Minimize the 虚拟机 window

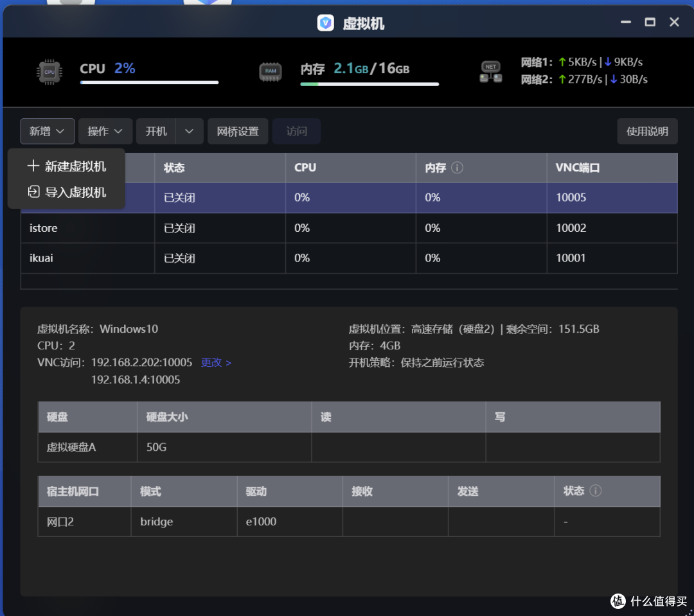point(626,22)
